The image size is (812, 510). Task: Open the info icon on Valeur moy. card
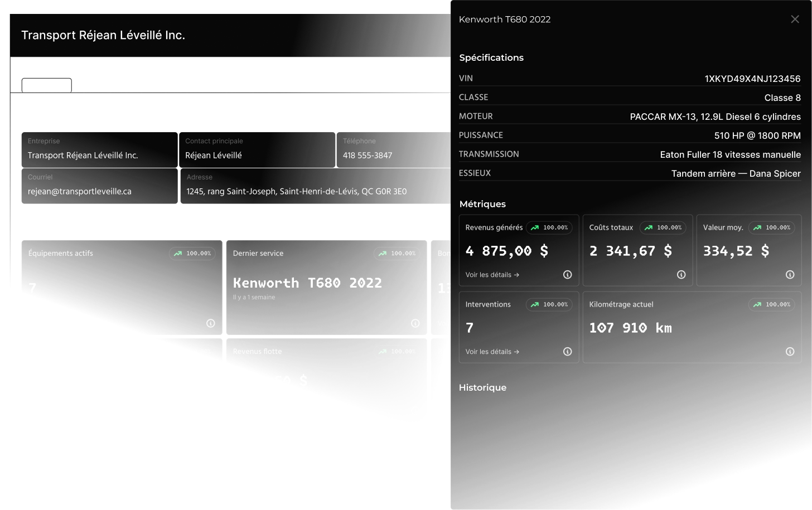pos(790,274)
